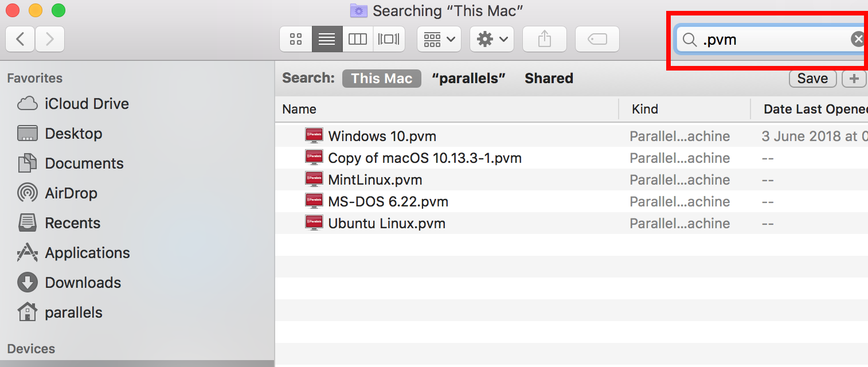Image resolution: width=868 pixels, height=367 pixels.
Task: Go forward with the right chevron button
Action: coord(50,39)
